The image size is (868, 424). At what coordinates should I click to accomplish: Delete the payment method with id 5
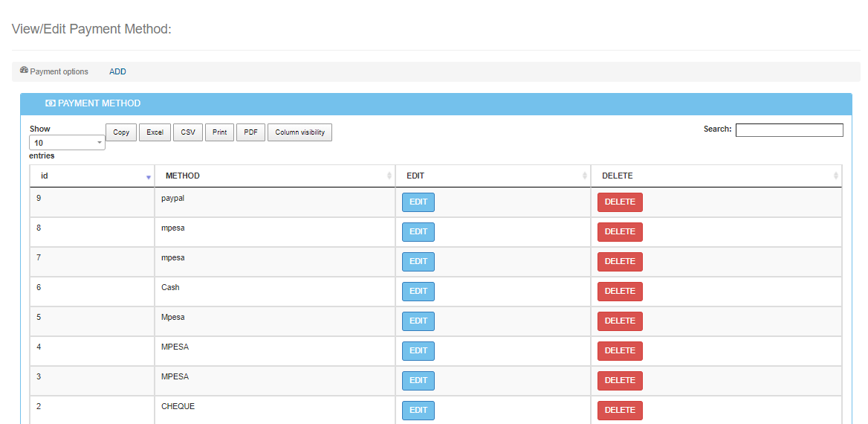click(620, 321)
